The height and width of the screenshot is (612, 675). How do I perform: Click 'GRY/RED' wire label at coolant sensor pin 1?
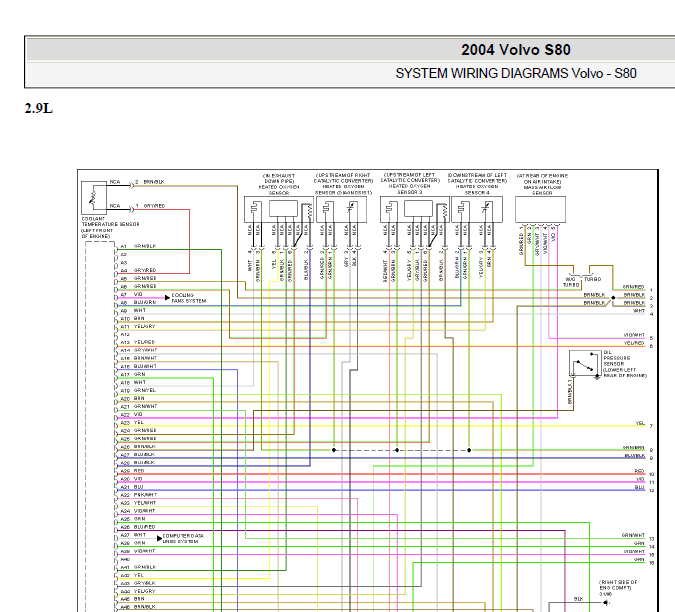pyautogui.click(x=154, y=206)
